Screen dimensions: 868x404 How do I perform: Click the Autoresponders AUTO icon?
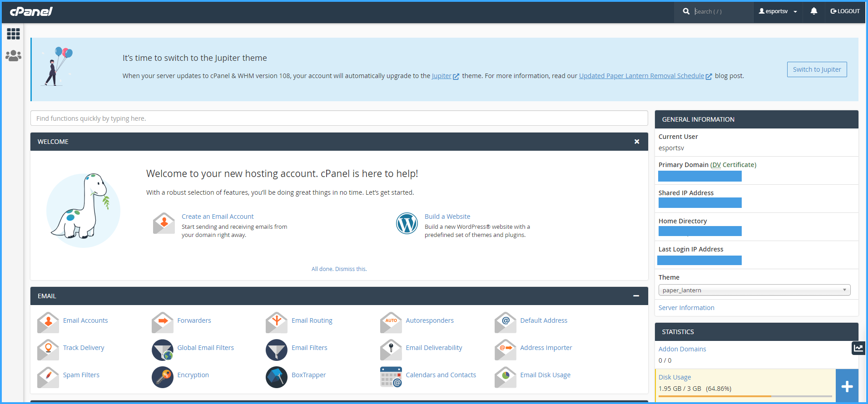[x=391, y=322]
